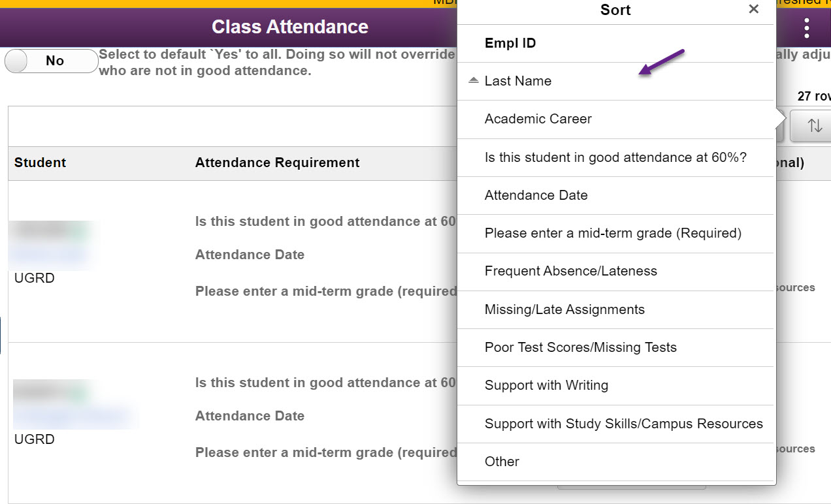Sort by Support with Writing
The width and height of the screenshot is (831, 504).
[x=546, y=385]
